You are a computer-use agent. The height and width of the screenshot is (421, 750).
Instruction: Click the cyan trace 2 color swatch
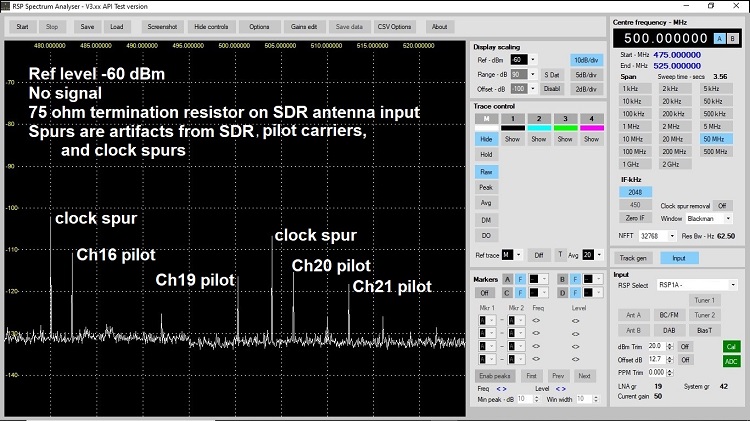[539, 128]
